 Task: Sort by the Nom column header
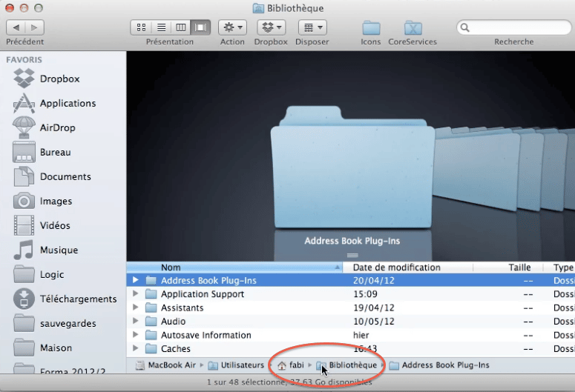234,268
